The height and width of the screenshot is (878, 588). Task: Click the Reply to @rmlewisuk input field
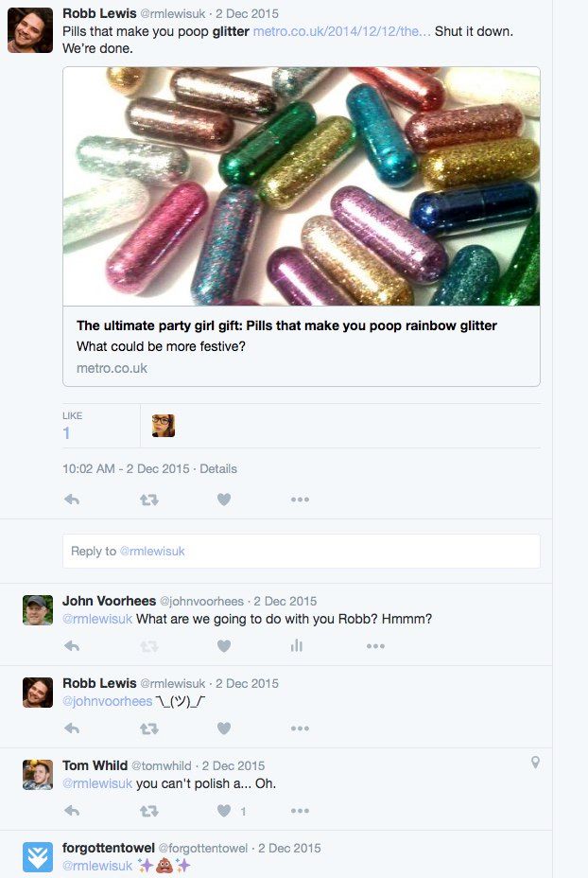[x=302, y=551]
